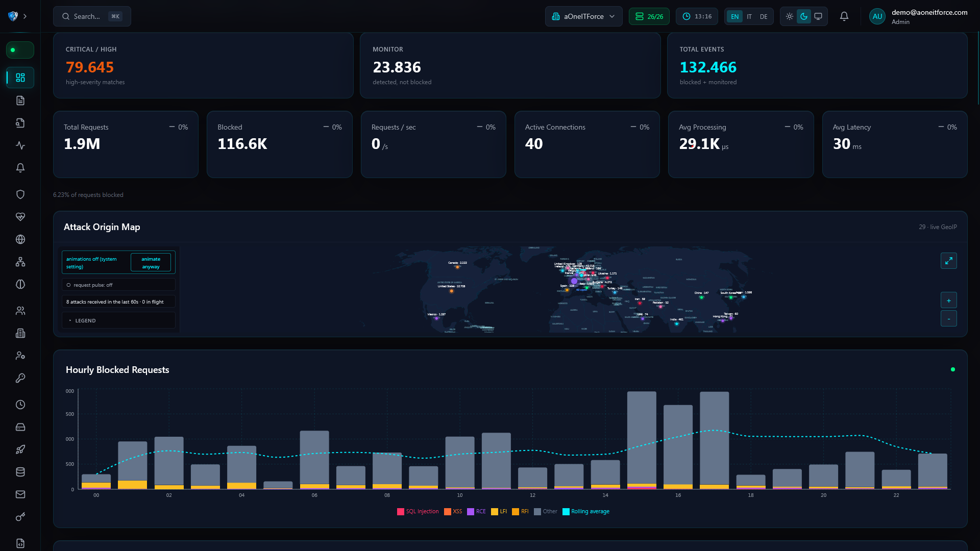Viewport: 980px width, 551px height.
Task: Open the clock history icon in sidebar
Action: [x=20, y=405]
